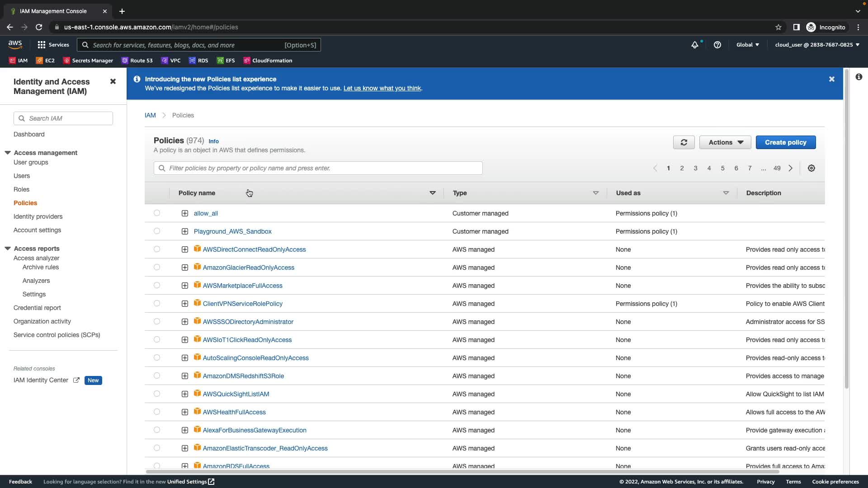This screenshot has width=868, height=488.
Task: Select radio button for ClientVPNServiceRolePolicy
Action: click(157, 303)
